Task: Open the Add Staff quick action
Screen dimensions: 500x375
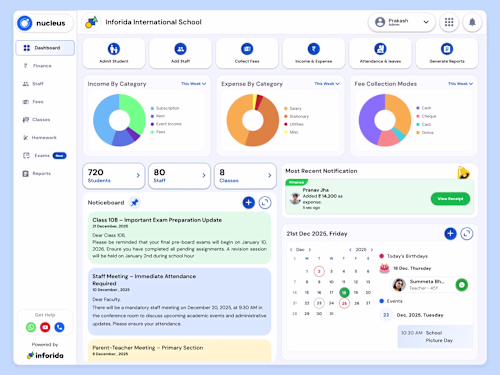Action: [x=180, y=53]
